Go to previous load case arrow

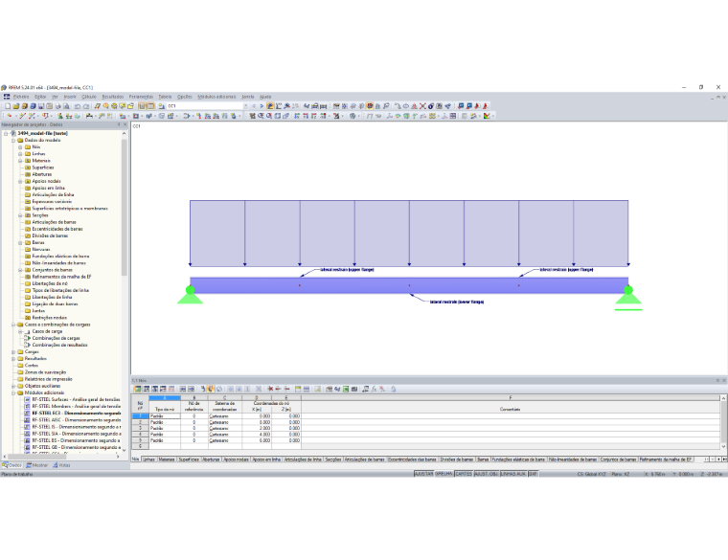254,106
